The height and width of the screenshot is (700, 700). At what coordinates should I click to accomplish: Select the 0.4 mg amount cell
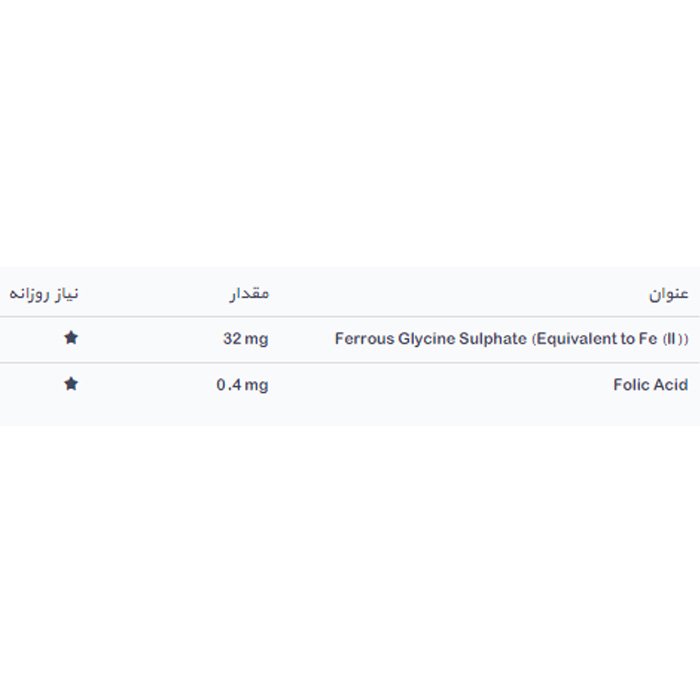(242, 385)
